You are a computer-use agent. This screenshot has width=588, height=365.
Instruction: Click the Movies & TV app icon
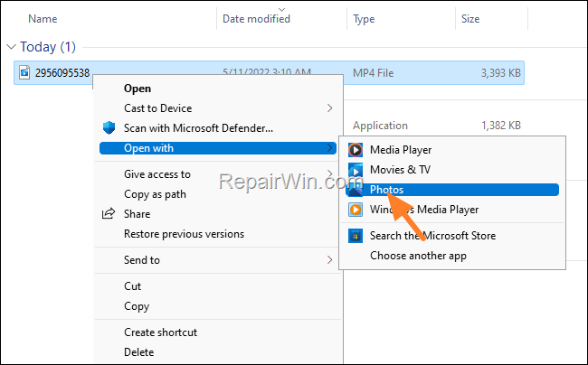pos(356,170)
